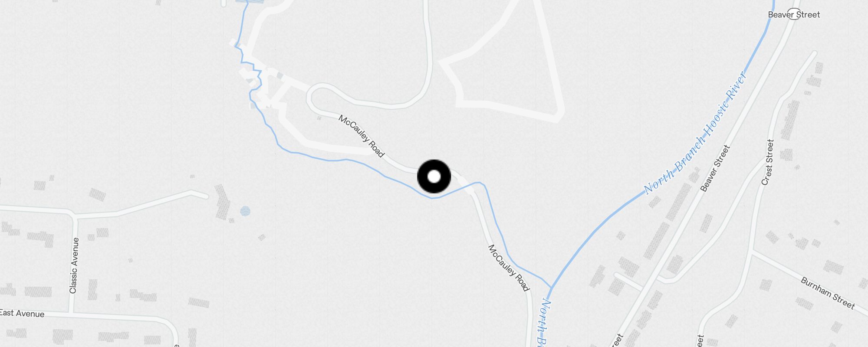Select the horizontal Beaver Street label
The height and width of the screenshot is (347, 868).
coord(794,14)
